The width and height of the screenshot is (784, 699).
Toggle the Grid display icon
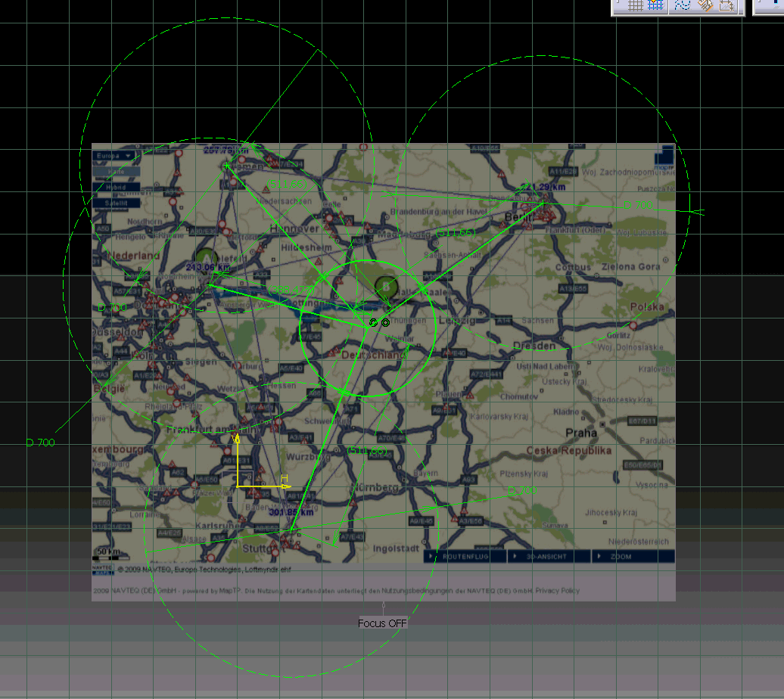point(635,5)
